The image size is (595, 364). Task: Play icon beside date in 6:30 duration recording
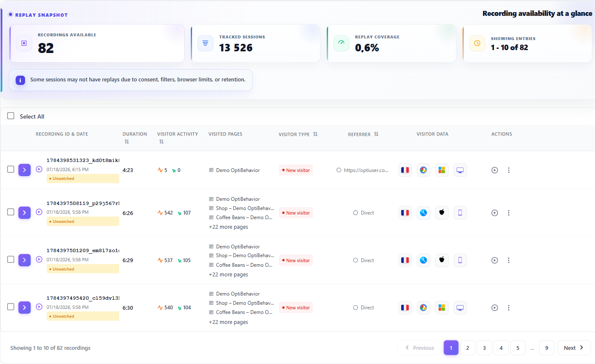tap(39, 307)
